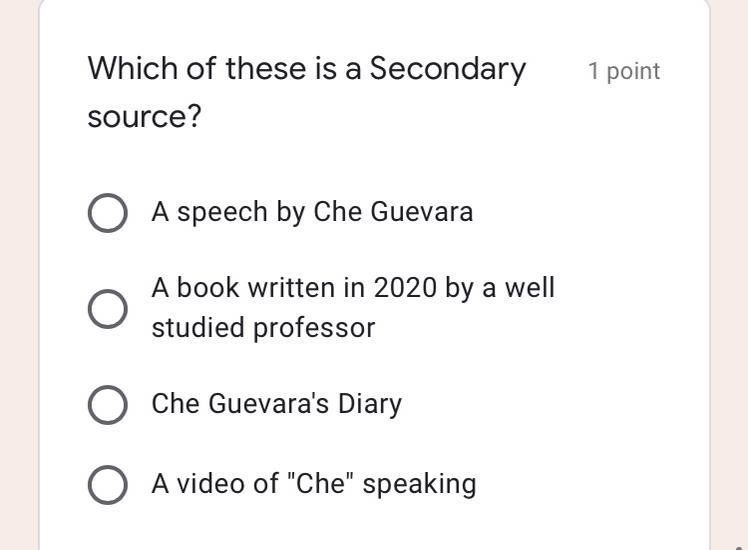Choose the 2020 professor book radio button

pos(107,309)
